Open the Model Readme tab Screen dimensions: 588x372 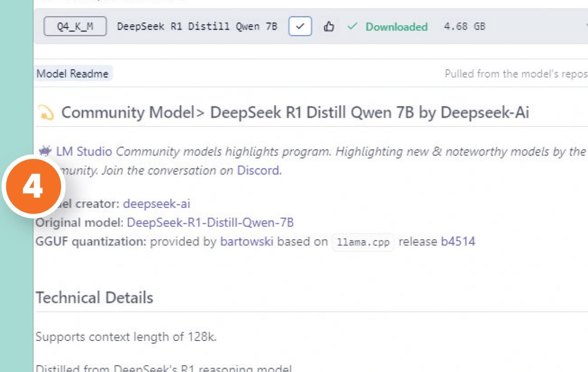click(73, 74)
